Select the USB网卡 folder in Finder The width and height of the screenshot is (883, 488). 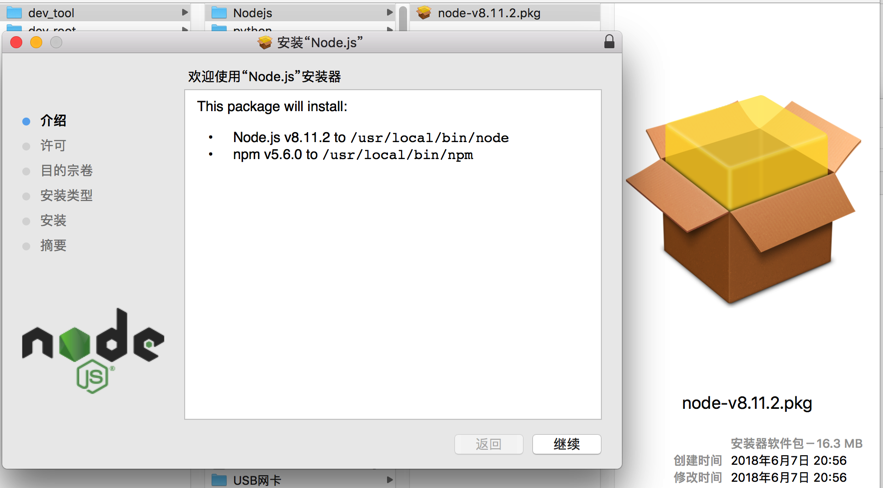pos(301,480)
